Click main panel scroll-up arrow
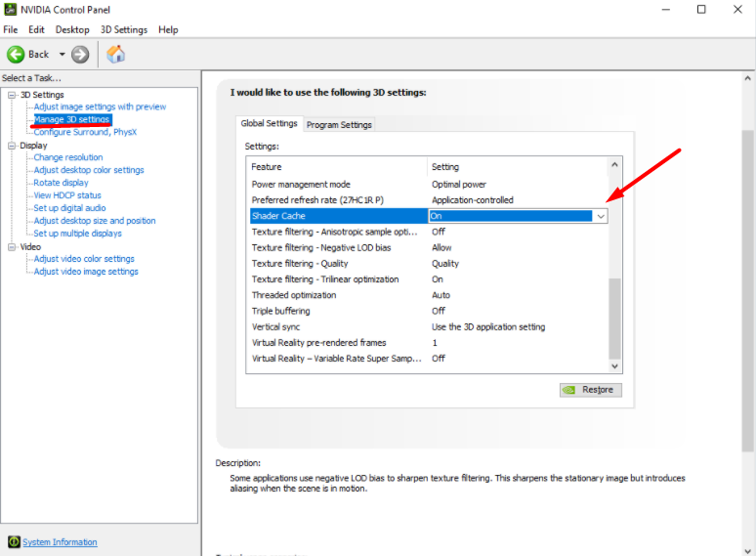 click(x=748, y=78)
